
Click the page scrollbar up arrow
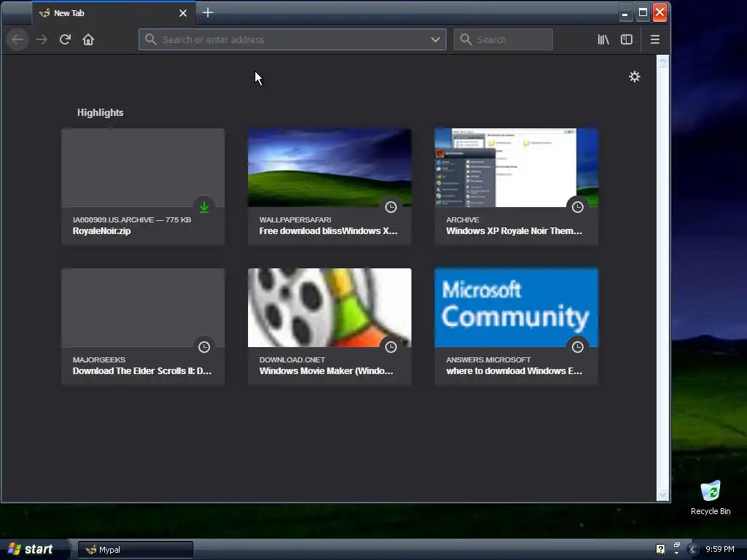(x=662, y=62)
